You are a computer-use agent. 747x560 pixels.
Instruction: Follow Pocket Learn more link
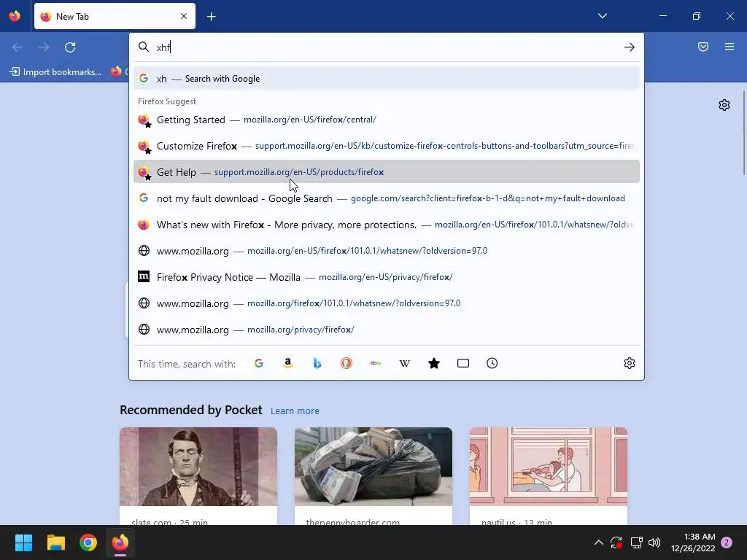295,411
